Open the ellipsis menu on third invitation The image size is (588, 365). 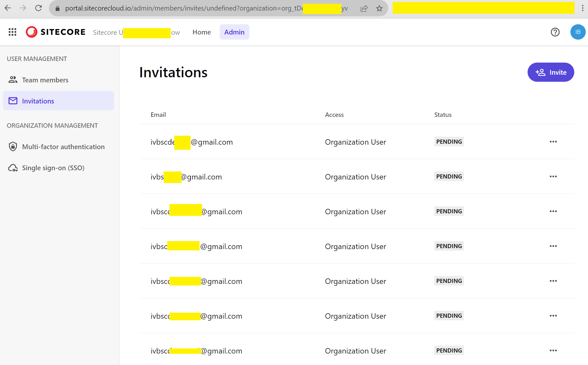[x=553, y=211]
